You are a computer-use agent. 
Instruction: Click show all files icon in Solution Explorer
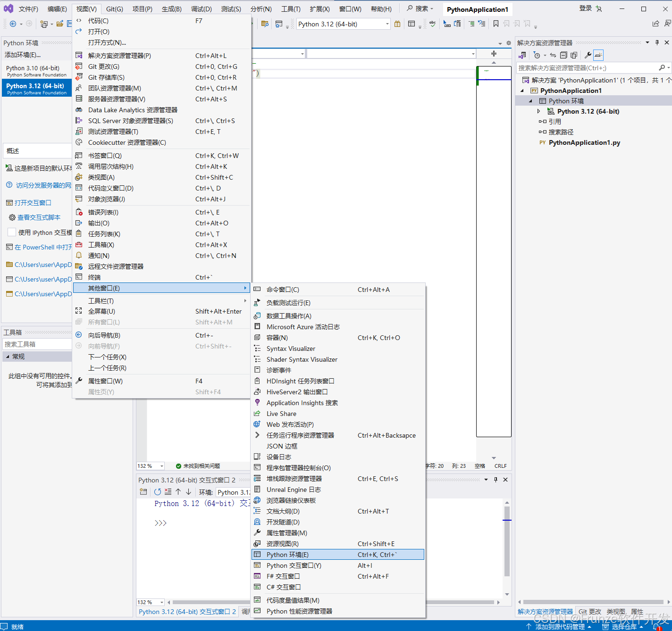pos(574,55)
